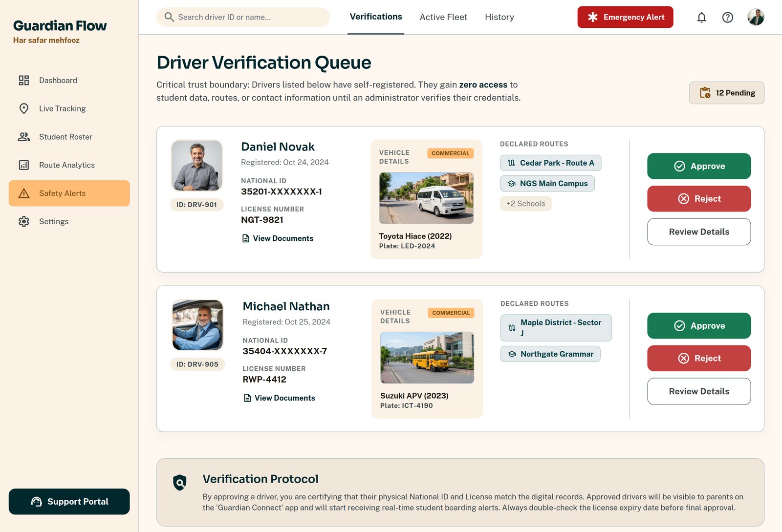
Task: Click the ID: DRV-901 badge
Action: click(x=197, y=205)
